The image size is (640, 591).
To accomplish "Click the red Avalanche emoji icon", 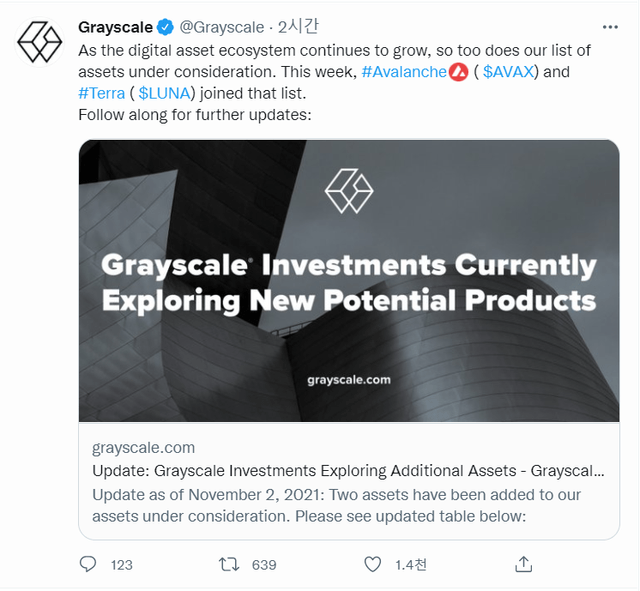I will point(459,71).
